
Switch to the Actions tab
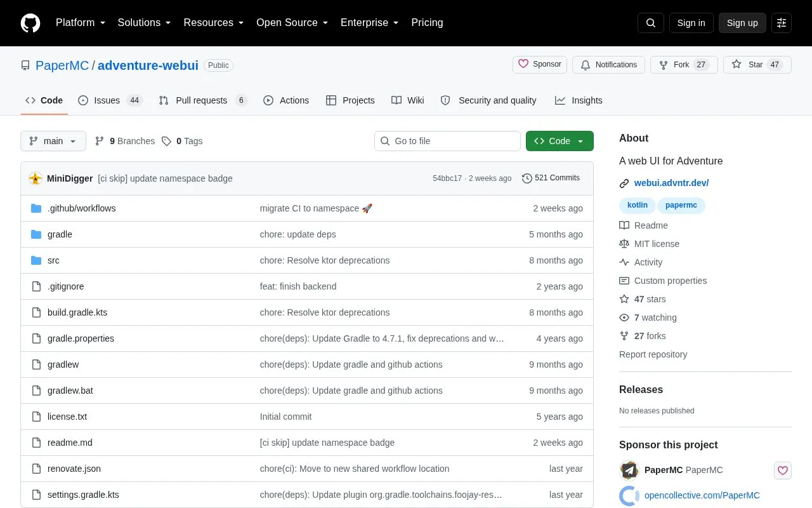pyautogui.click(x=286, y=100)
